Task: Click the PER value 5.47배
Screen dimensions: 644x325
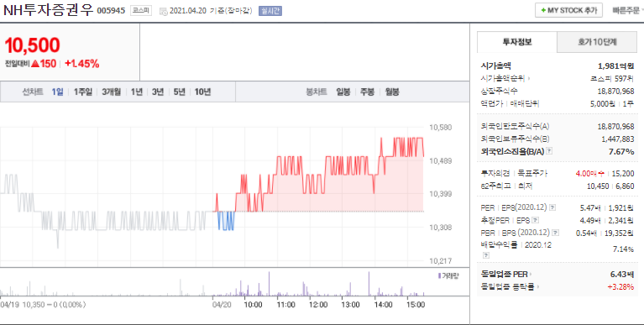Action: coord(589,208)
